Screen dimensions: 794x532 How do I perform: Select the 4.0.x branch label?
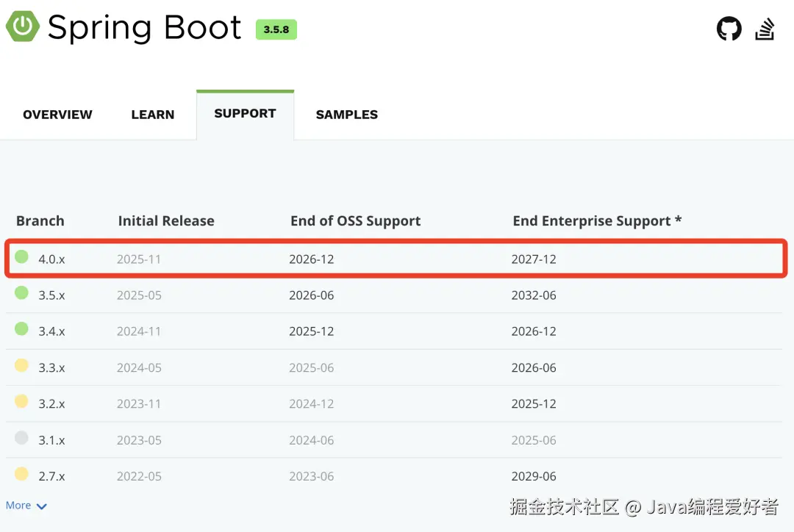pyautogui.click(x=51, y=259)
